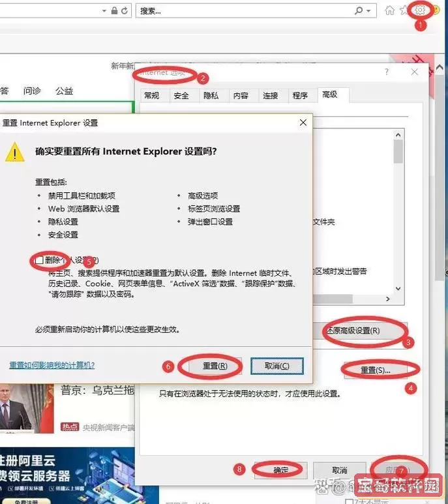The image size is (448, 504).
Task: Click the web page vertical scrollbar thumb
Action: click(440, 177)
